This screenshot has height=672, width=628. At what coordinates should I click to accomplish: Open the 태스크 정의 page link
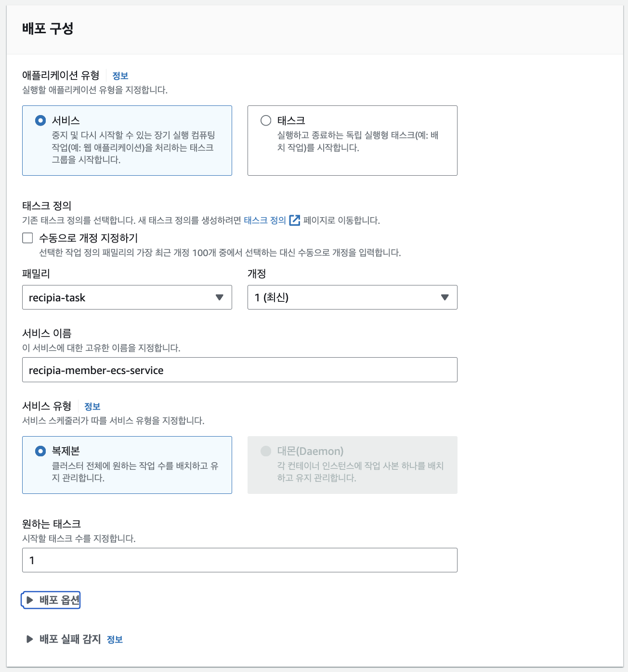(x=264, y=220)
